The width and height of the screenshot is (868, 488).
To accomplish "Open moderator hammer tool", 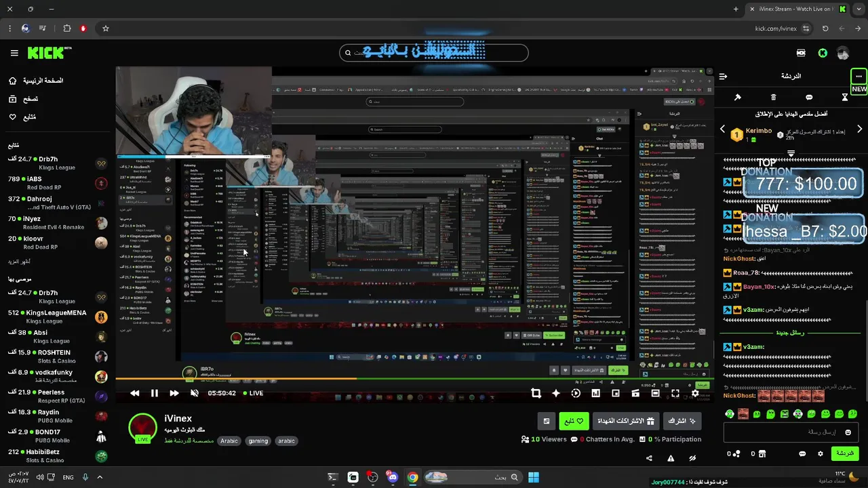I will (x=738, y=97).
